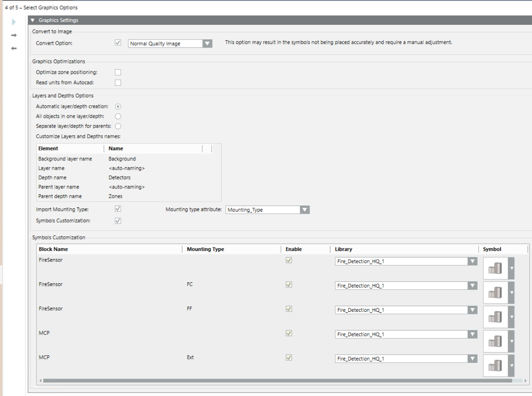532x396 pixels.
Task: Open symbol picker arrow for FireSensor FF row
Action: click(511, 317)
